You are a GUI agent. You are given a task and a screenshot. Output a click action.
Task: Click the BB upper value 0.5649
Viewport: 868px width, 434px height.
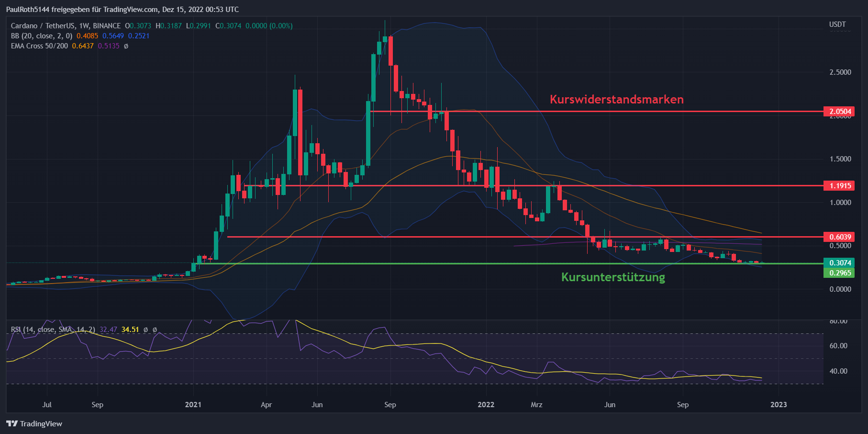[113, 36]
